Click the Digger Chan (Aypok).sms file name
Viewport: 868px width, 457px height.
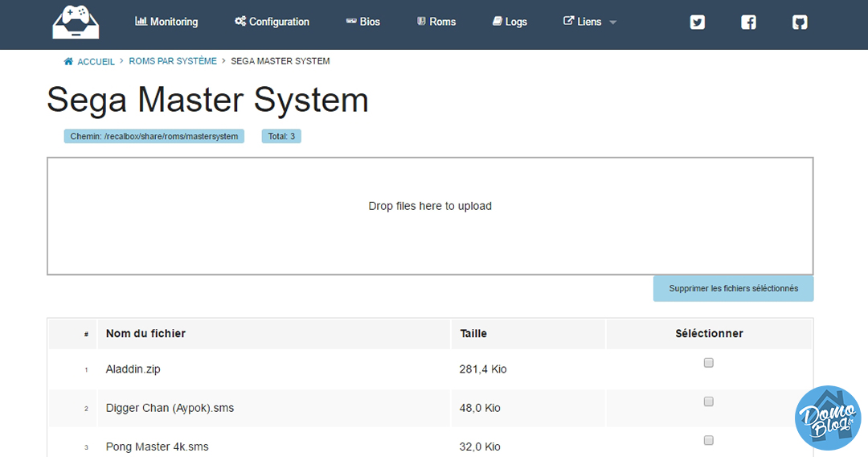pos(170,408)
